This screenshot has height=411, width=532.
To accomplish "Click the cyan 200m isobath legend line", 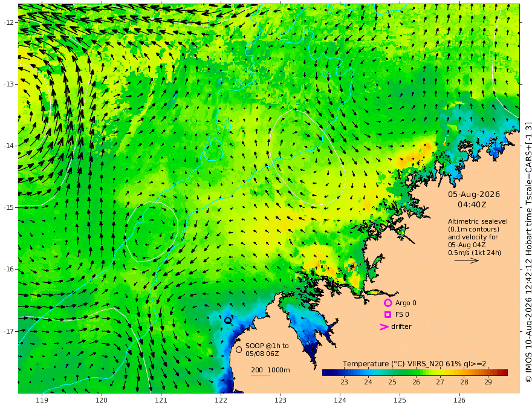I will 260,375.
